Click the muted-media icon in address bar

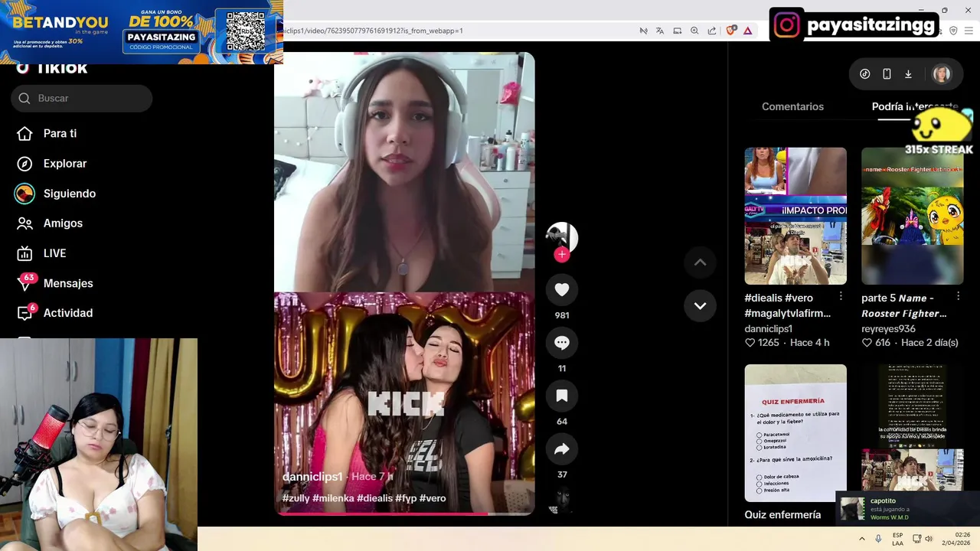[x=643, y=31]
